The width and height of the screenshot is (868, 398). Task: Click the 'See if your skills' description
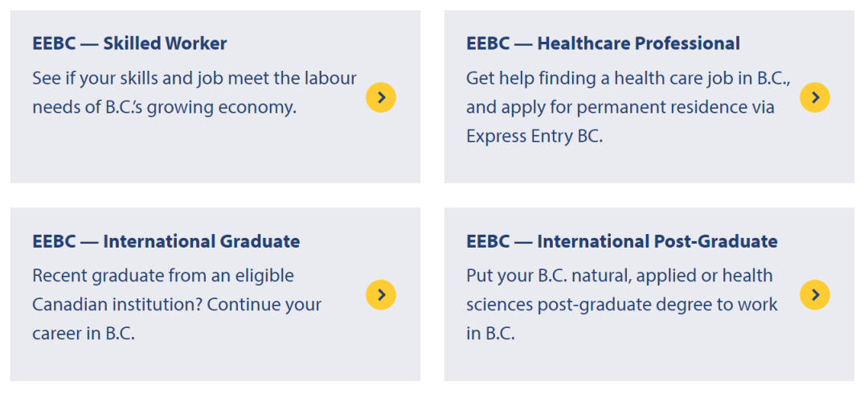[x=194, y=78]
